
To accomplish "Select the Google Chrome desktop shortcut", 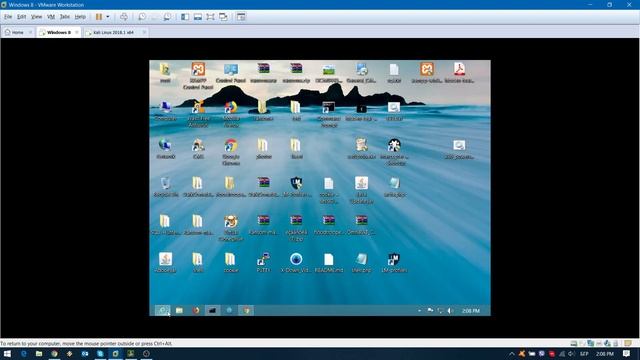I will pos(231,152).
